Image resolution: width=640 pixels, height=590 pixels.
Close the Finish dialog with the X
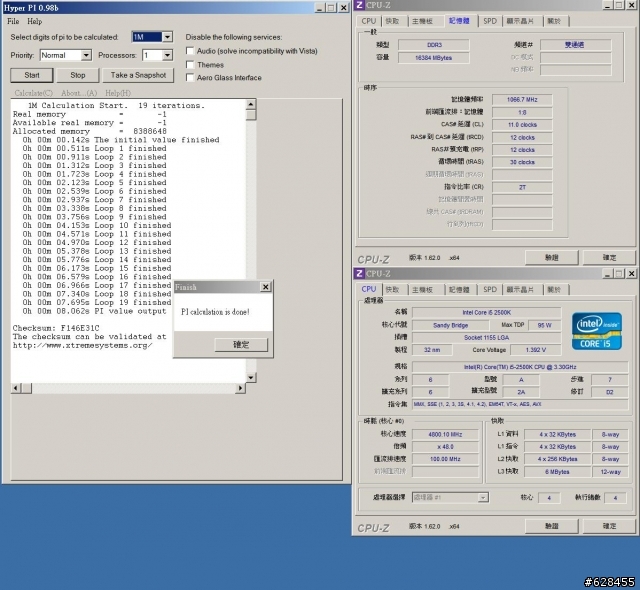pyautogui.click(x=265, y=287)
